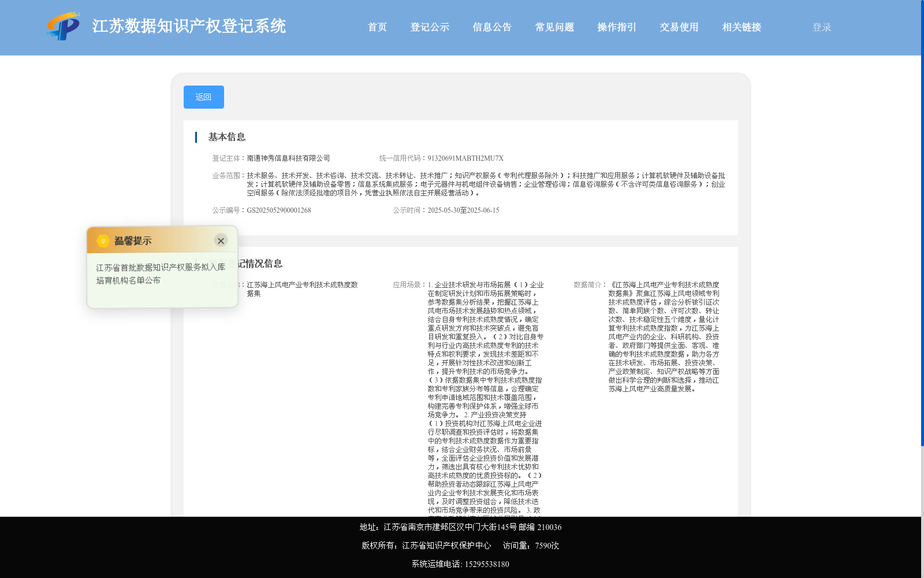Select 公示时间 2025-05-30至2025-06-15

click(463, 210)
